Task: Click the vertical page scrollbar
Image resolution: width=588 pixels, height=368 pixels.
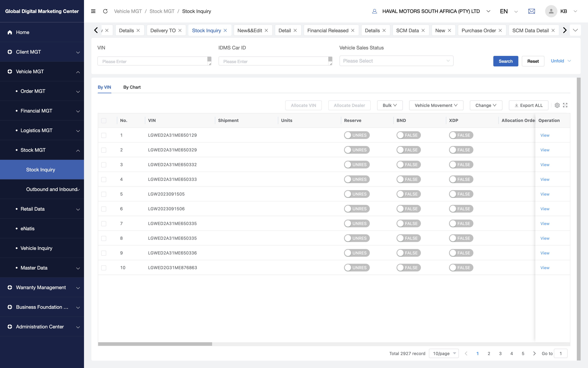Action: pyautogui.click(x=579, y=219)
